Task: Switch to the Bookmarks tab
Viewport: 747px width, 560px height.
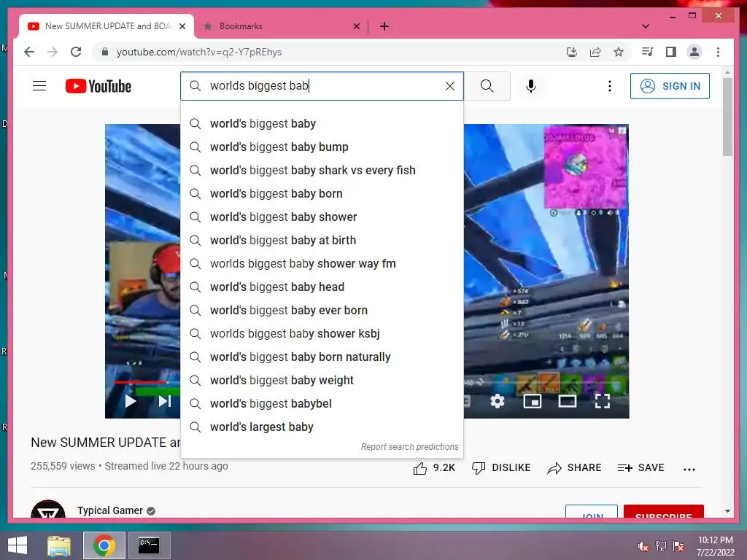Action: (281, 26)
